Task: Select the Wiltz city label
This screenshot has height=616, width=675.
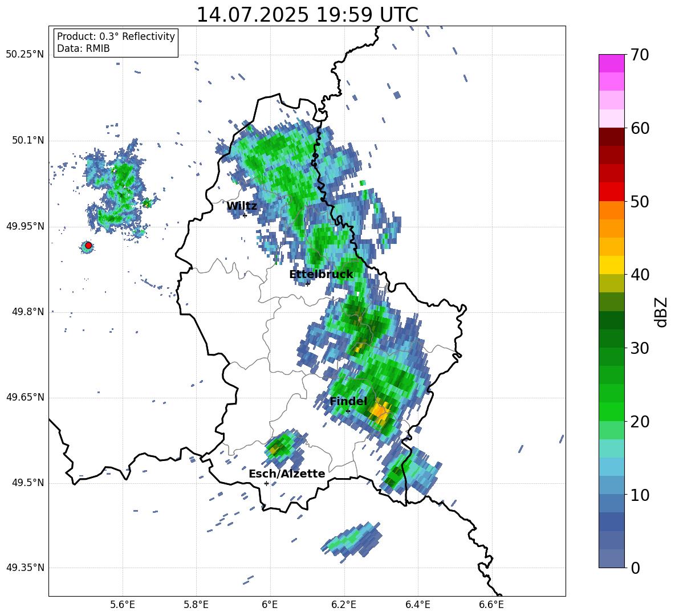Action: 242,206
